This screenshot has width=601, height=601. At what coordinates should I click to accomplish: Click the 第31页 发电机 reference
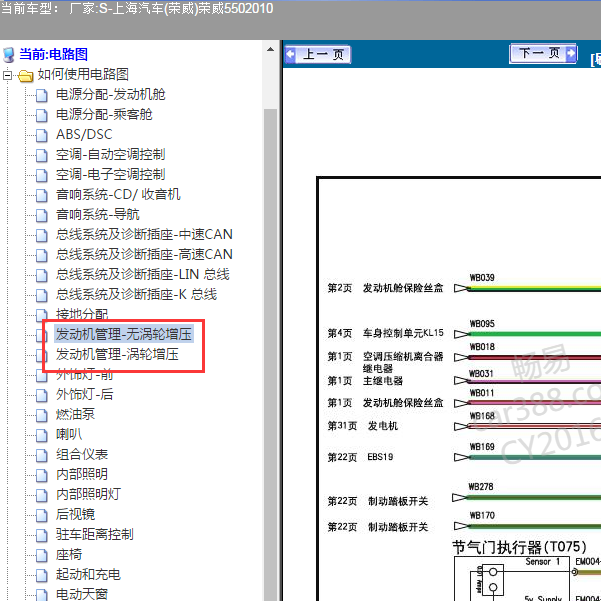pos(363,425)
